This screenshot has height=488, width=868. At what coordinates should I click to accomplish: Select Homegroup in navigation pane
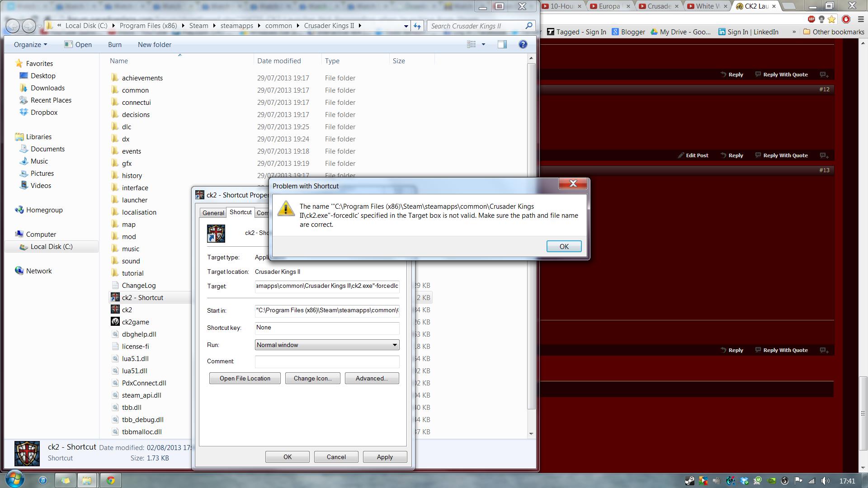click(x=44, y=210)
